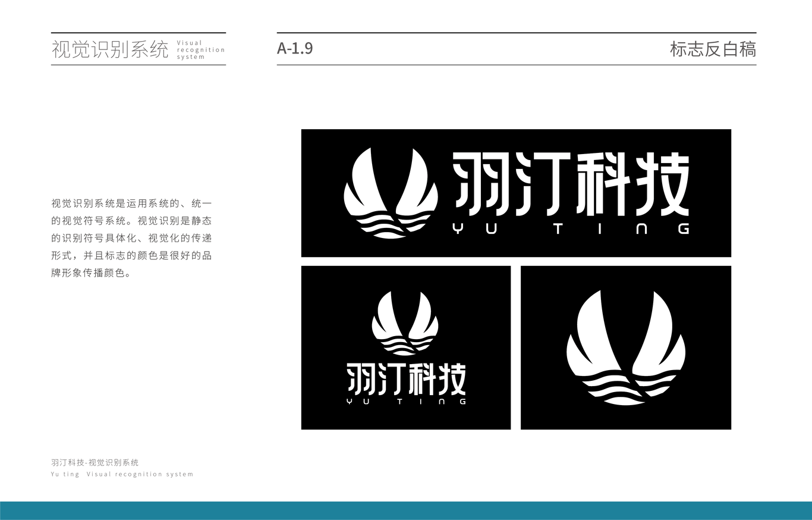Viewport: 812px width, 520px height.
Task: Click the 视觉识别系统 header title
Action: [111, 49]
